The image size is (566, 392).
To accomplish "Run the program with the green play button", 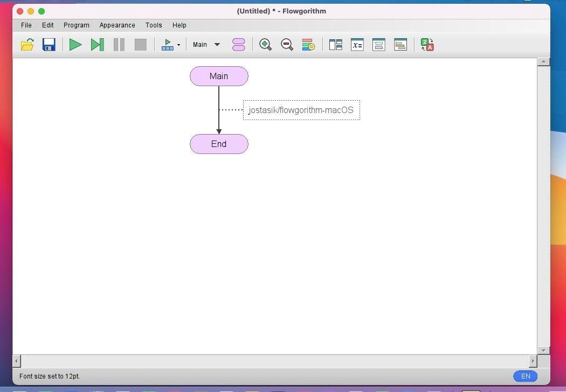I will click(x=75, y=45).
